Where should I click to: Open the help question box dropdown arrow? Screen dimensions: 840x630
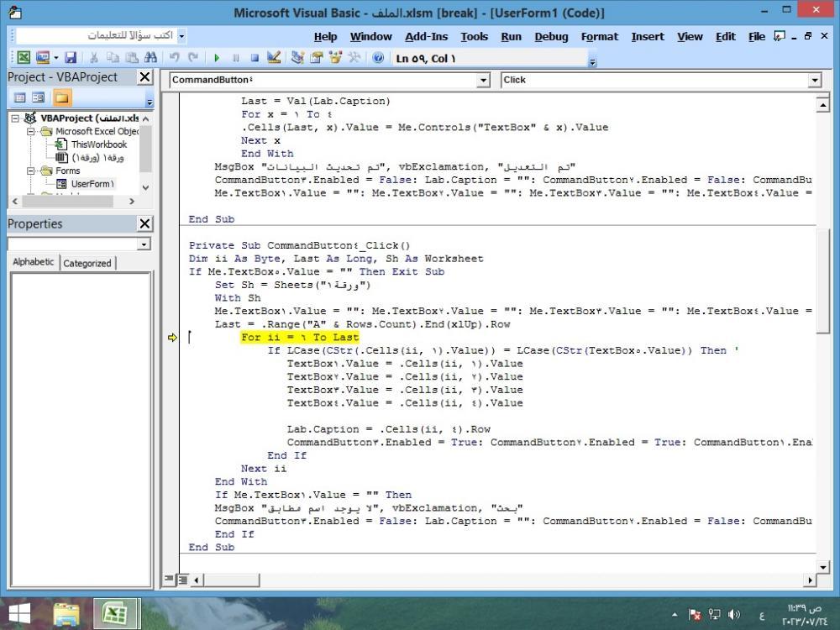tap(181, 36)
